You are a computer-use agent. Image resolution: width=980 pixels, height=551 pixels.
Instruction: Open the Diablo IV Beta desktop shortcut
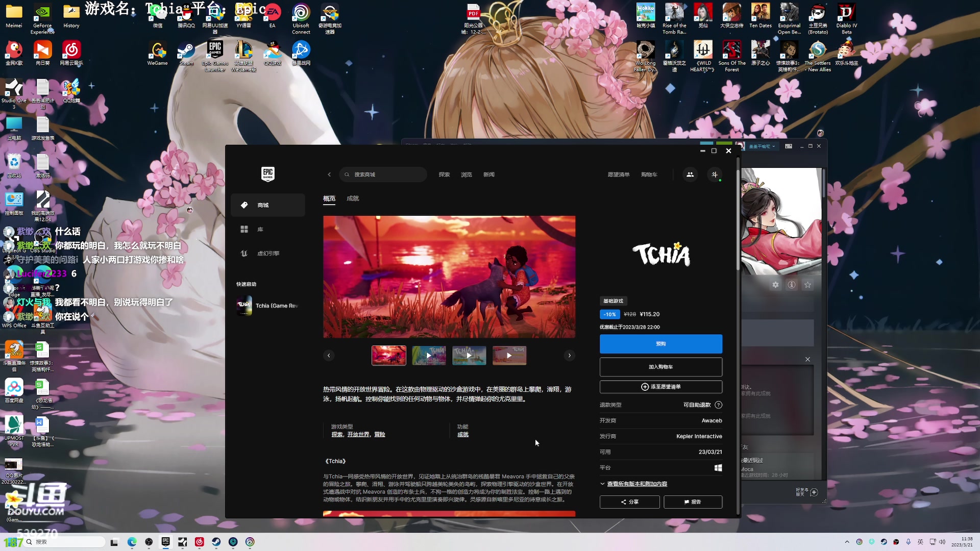point(847,19)
